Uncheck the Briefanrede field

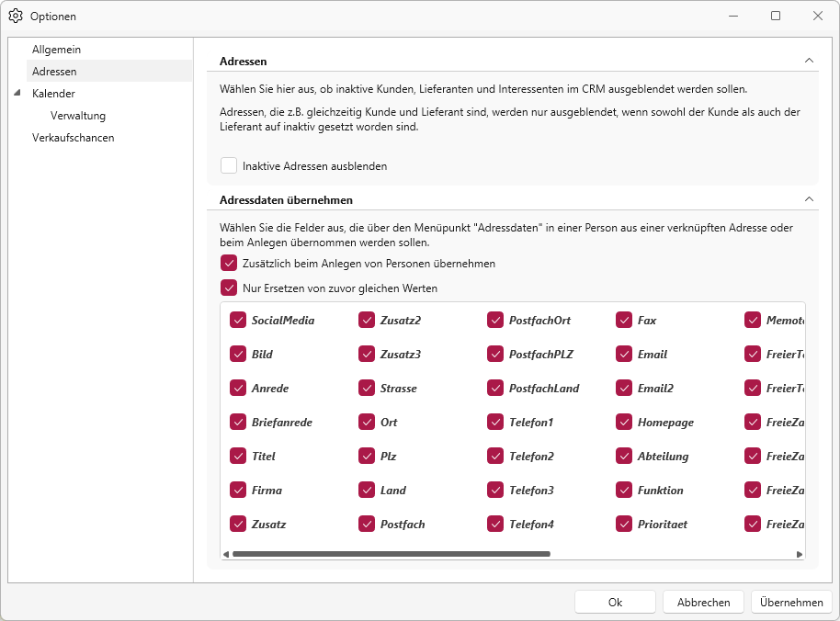tap(238, 422)
